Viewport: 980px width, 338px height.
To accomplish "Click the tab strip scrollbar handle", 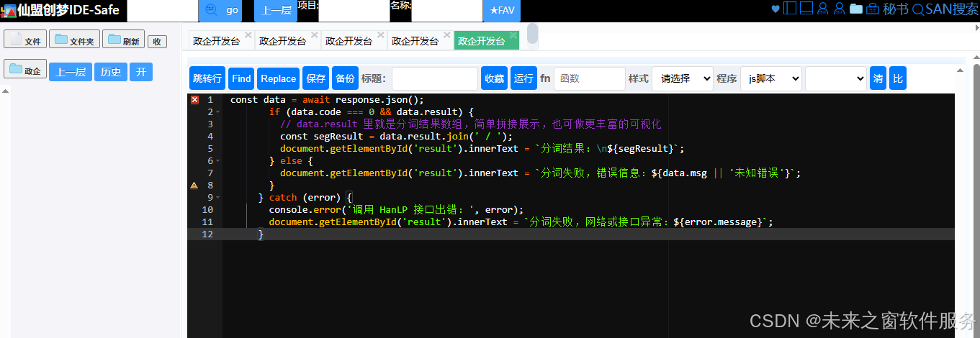I will click(532, 34).
